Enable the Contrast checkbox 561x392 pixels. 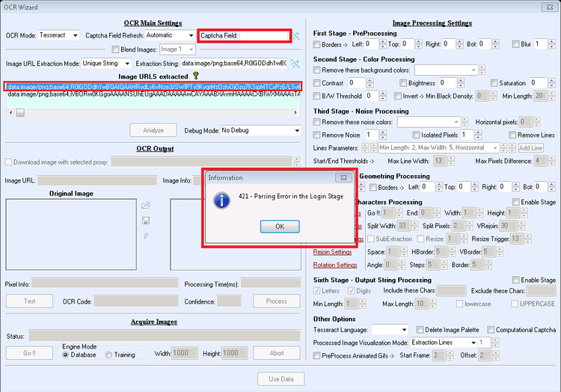pos(316,83)
